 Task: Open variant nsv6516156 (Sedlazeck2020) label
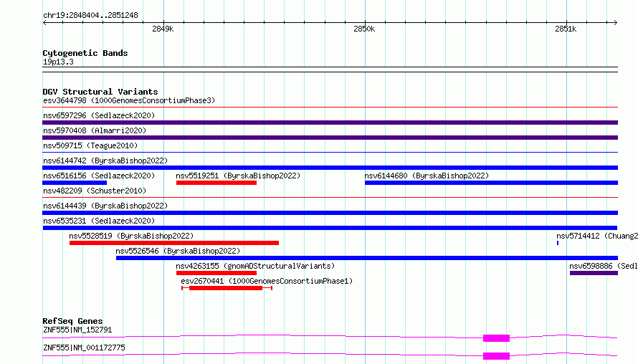click(x=99, y=176)
